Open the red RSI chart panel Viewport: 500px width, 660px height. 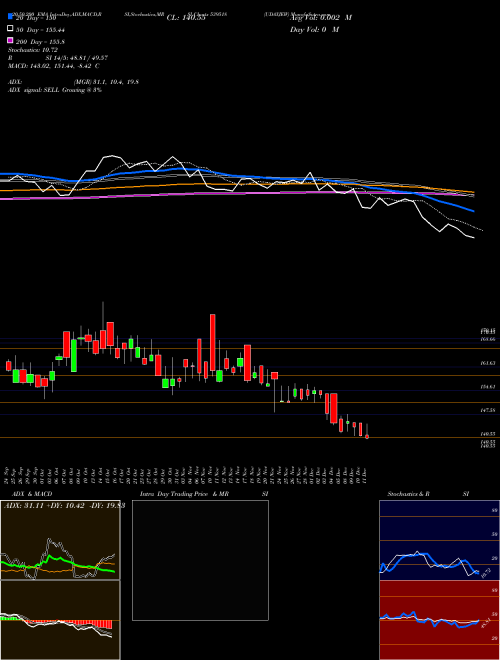pos(439,620)
